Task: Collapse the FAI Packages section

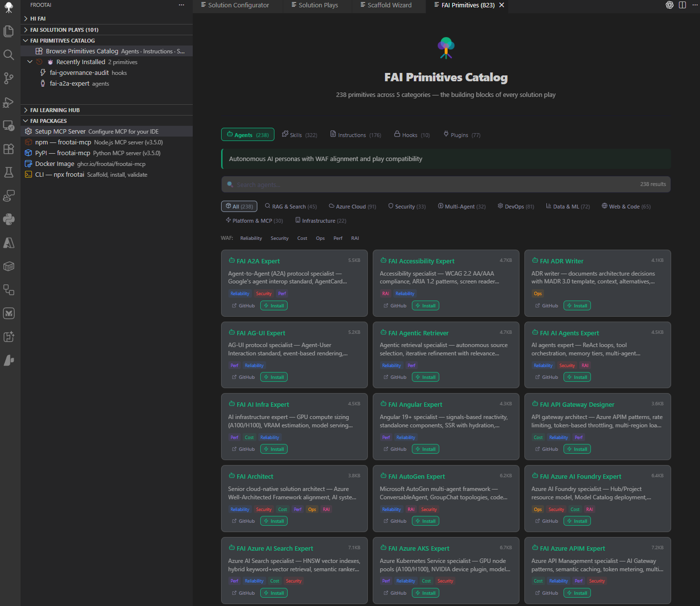Action: pyautogui.click(x=107, y=121)
